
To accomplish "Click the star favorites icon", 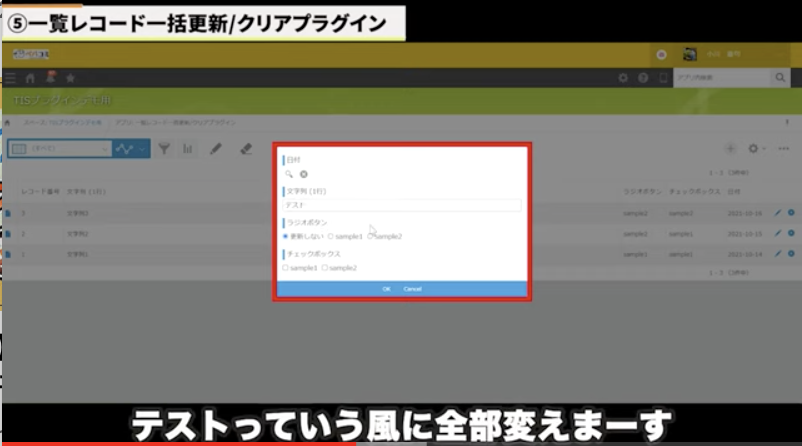I will (70, 77).
